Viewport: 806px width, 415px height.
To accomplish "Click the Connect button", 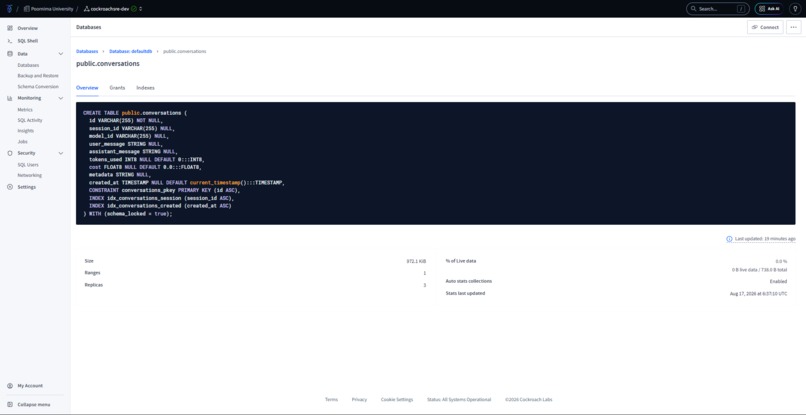I will click(765, 27).
